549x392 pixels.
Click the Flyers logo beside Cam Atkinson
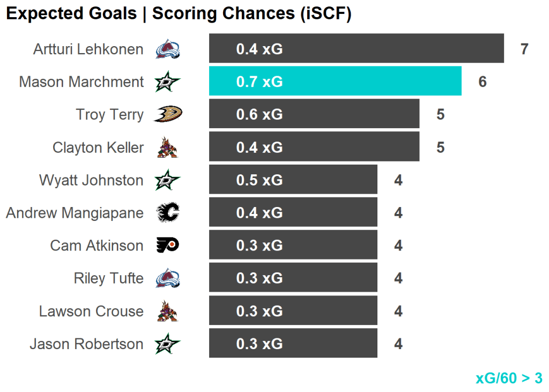(x=167, y=246)
